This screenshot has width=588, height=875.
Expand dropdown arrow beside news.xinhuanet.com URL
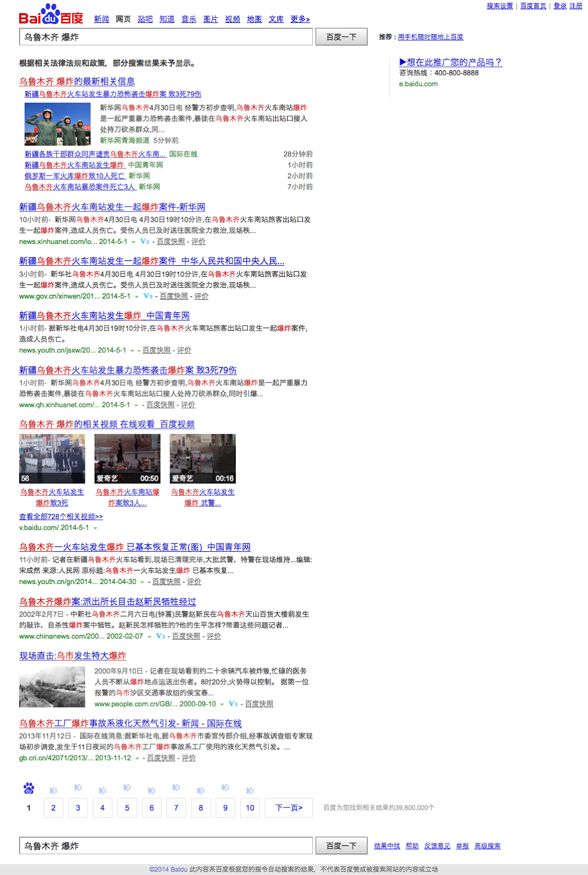click(x=133, y=242)
